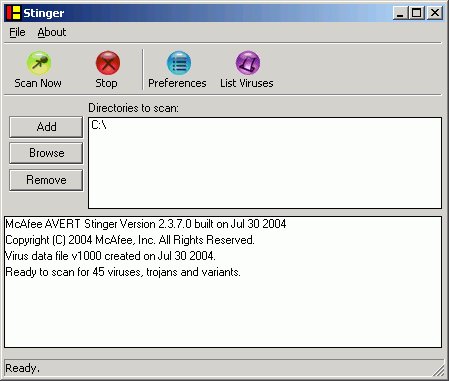Screen dimensions: 449x381
Task: Click the Browse button
Action: pos(46,153)
